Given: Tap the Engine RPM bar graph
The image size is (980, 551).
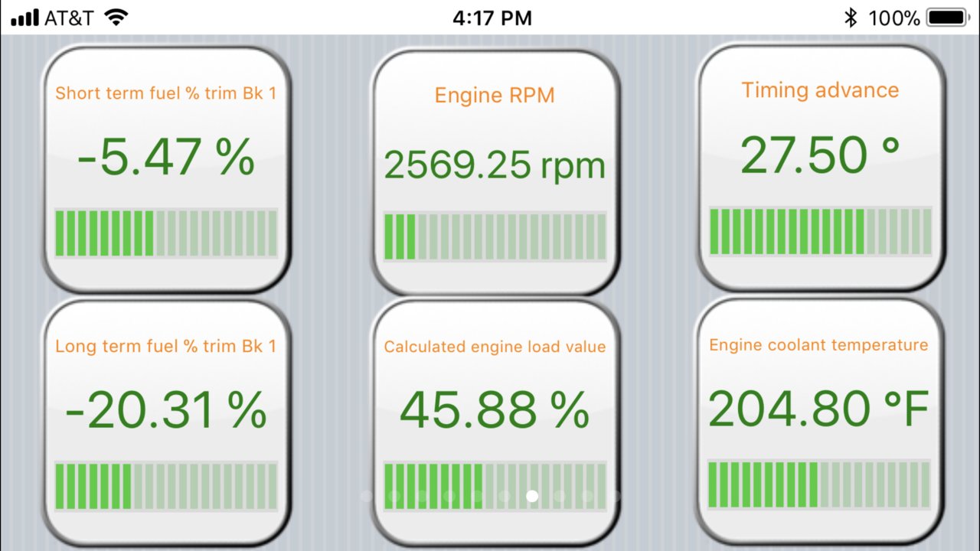Looking at the screenshot, I should tap(495, 237).
